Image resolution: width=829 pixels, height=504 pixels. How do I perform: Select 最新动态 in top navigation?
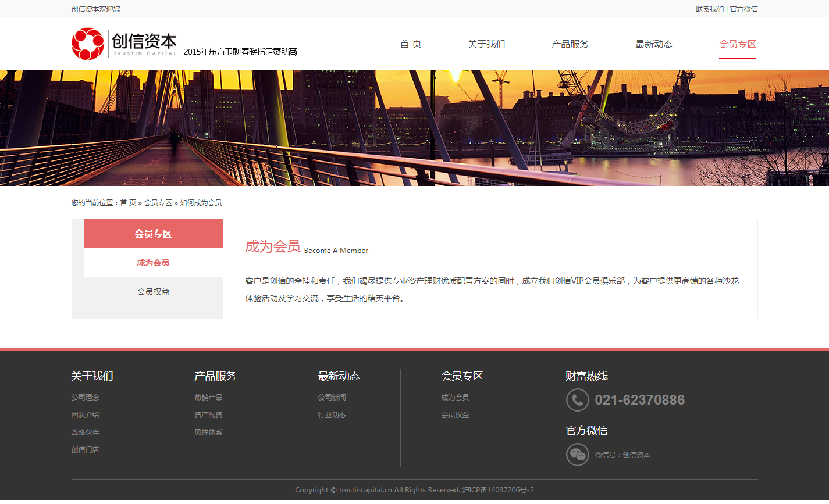coord(654,44)
